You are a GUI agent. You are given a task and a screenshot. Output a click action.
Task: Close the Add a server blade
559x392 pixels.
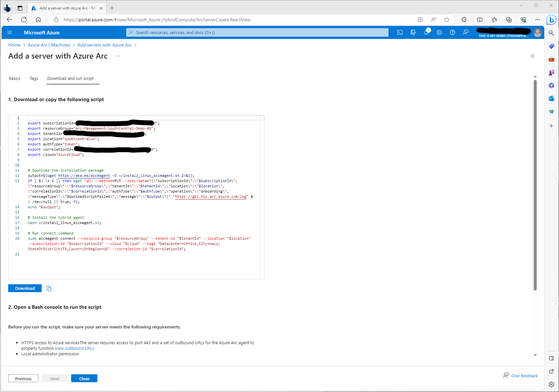[x=532, y=56]
